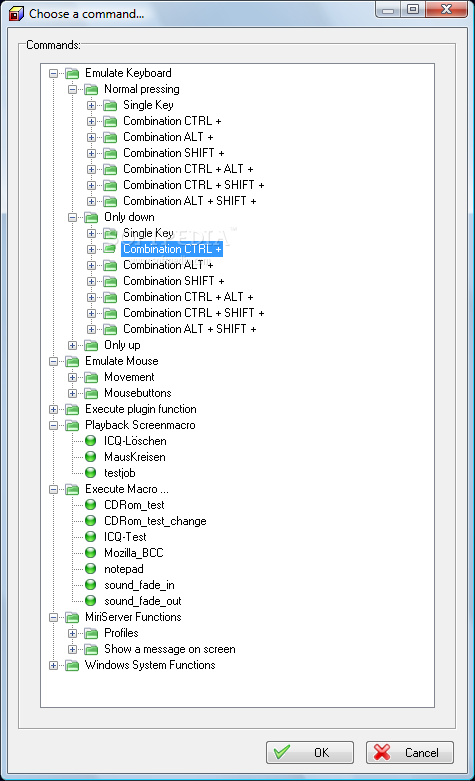
Task: Expand Single Key under Only down
Action: pyautogui.click(x=91, y=234)
